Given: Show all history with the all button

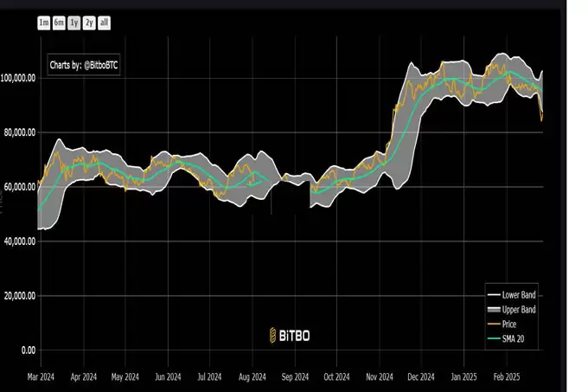Looking at the screenshot, I should click(105, 22).
